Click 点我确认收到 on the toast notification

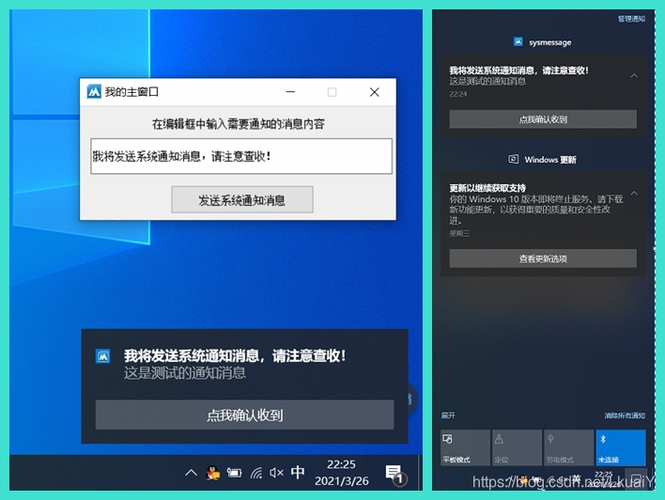coord(244,415)
